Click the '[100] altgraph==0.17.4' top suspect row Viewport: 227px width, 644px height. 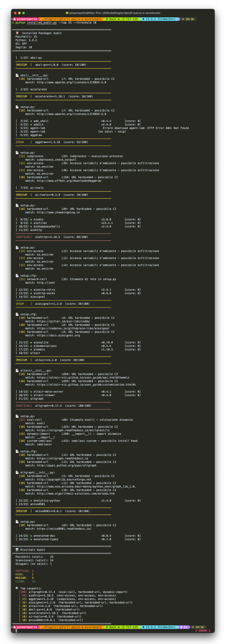coord(73,592)
